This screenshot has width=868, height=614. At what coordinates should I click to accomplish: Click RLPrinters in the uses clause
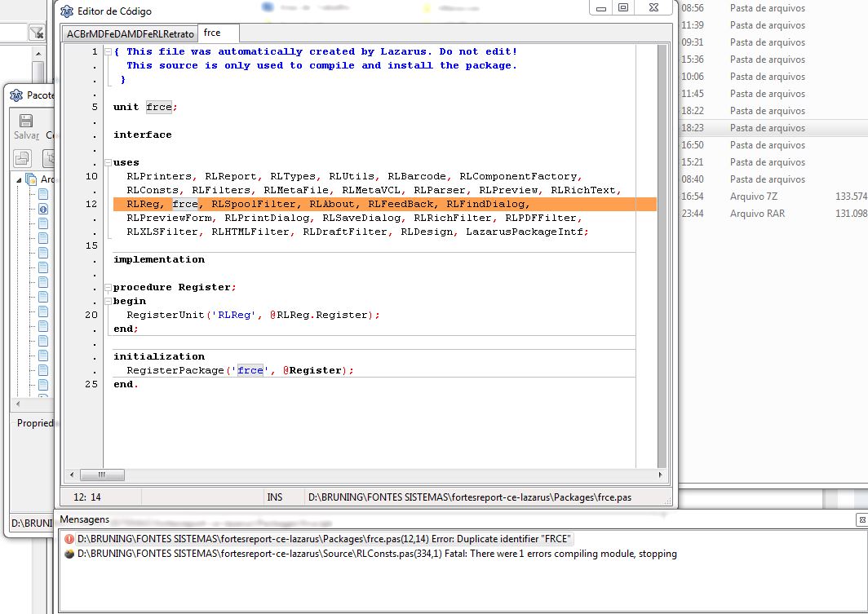point(159,176)
